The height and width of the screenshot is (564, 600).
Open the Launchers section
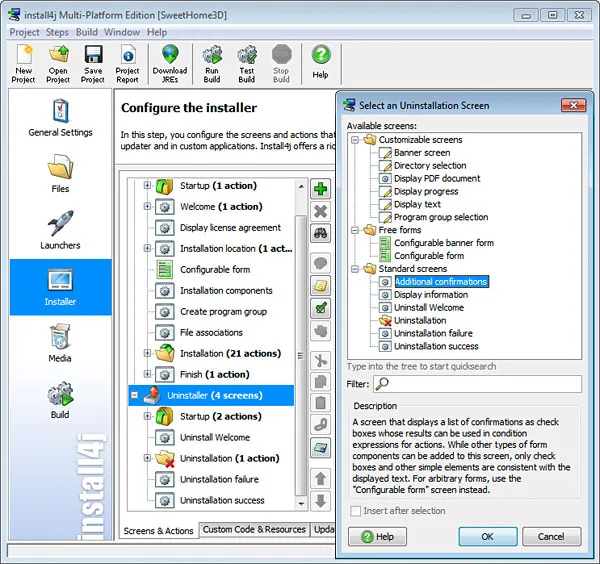click(60, 230)
